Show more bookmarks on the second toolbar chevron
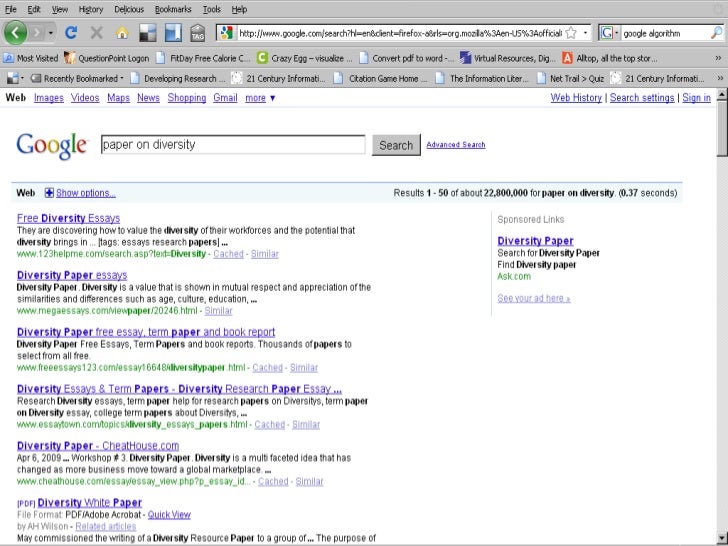 coord(720,78)
